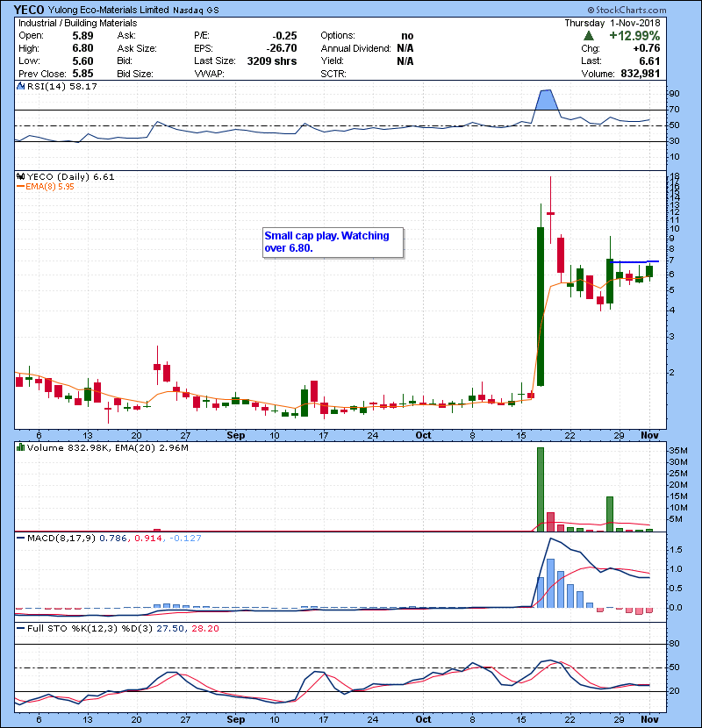702x728 pixels.
Task: Click the RSI(14) 58.17 panel title
Action: click(61, 86)
